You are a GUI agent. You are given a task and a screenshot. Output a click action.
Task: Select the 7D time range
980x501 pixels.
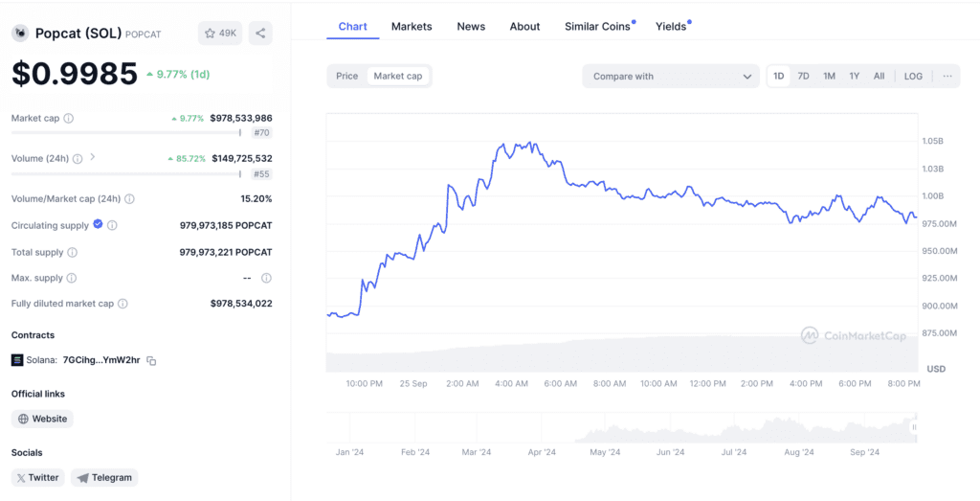click(x=804, y=77)
